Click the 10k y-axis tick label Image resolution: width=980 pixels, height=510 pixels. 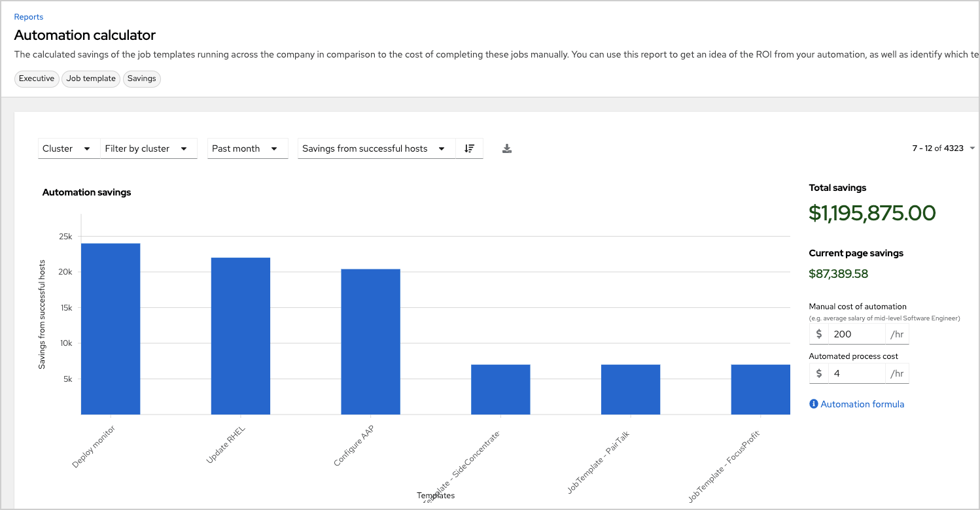tap(65, 343)
